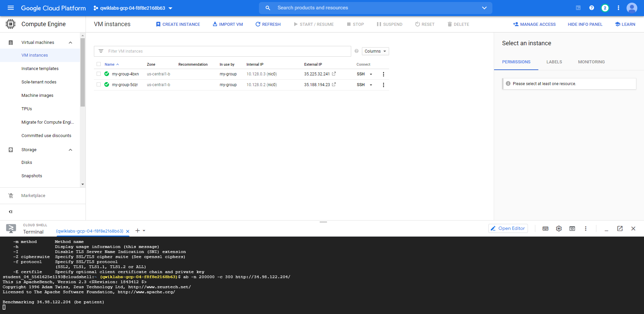Screen dimensions: 644x314
Task: Check the my-group-5dzr row checkbox
Action: (99, 84)
